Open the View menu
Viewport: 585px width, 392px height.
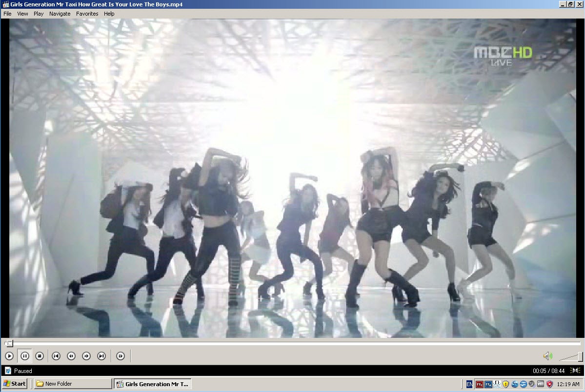pyautogui.click(x=22, y=14)
